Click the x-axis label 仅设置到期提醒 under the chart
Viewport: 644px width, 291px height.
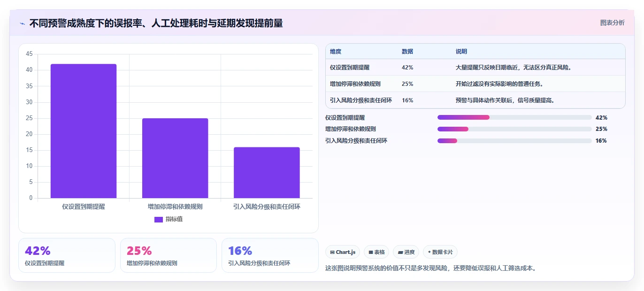pyautogui.click(x=84, y=207)
